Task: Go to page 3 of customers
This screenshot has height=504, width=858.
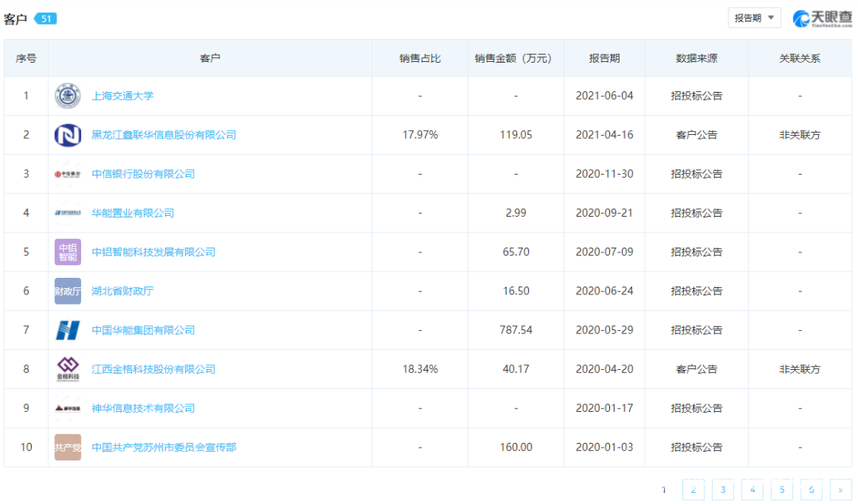Action: (722, 490)
